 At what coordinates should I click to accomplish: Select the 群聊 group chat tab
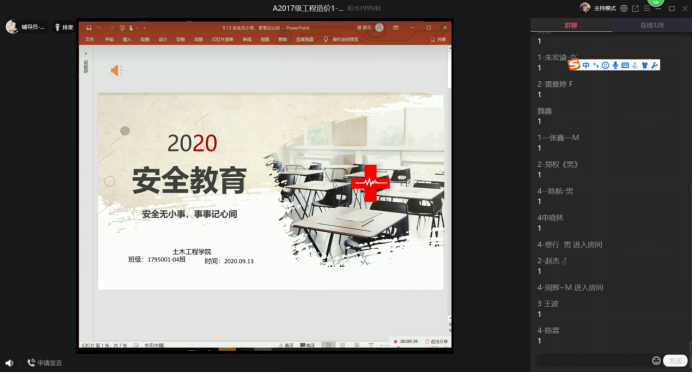coord(571,25)
